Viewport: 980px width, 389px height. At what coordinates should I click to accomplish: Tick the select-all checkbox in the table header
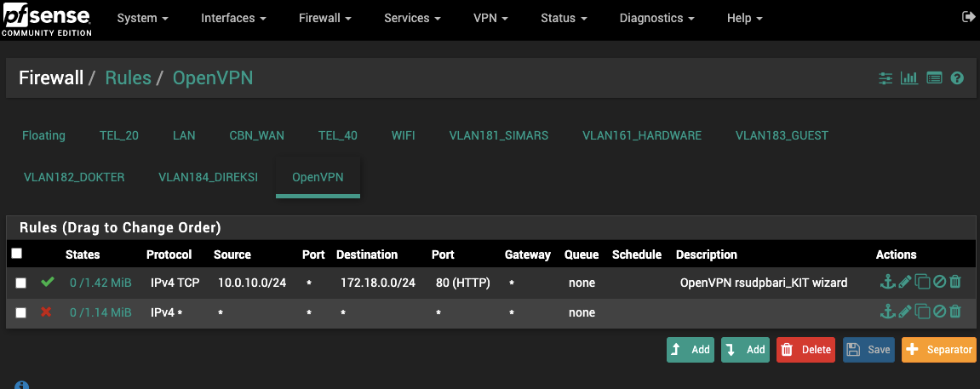click(17, 253)
